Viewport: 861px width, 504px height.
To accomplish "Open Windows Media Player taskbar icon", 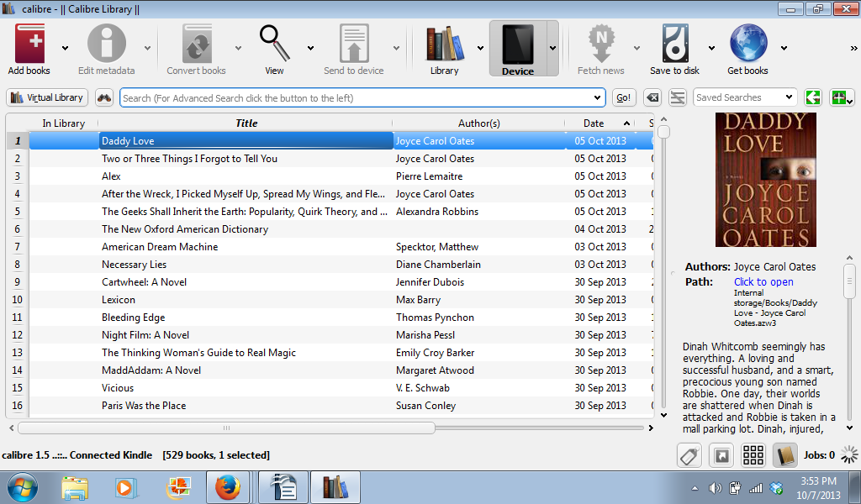I will (x=125, y=487).
